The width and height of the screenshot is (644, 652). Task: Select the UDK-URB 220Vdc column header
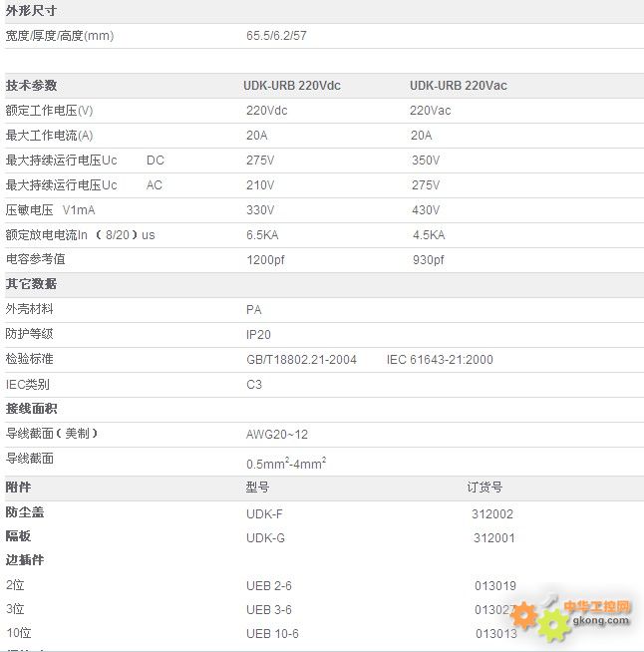[x=292, y=86]
